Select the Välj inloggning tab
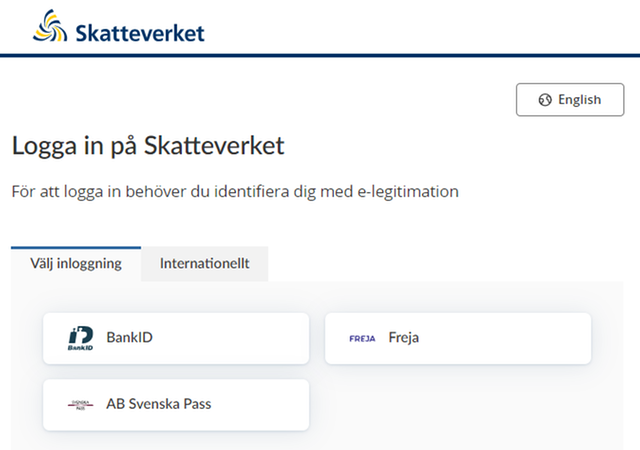 76,264
